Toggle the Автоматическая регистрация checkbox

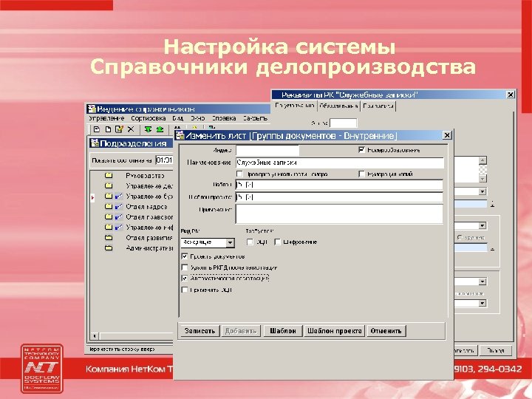coord(185,279)
